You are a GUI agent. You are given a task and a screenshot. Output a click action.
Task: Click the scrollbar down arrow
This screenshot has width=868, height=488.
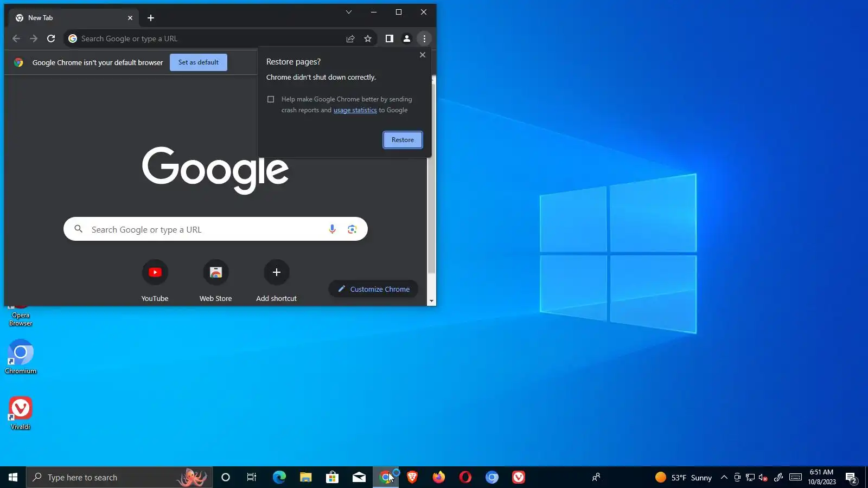[432, 301]
